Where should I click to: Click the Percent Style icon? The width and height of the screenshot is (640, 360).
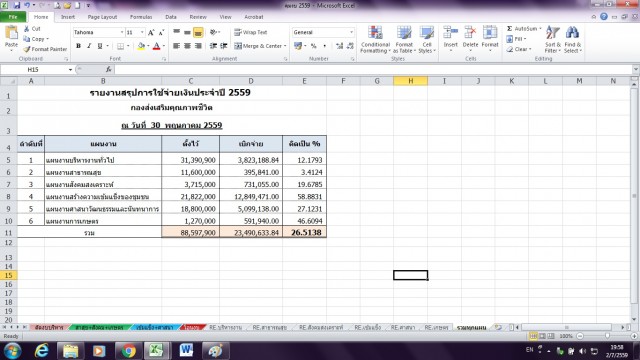(x=313, y=46)
